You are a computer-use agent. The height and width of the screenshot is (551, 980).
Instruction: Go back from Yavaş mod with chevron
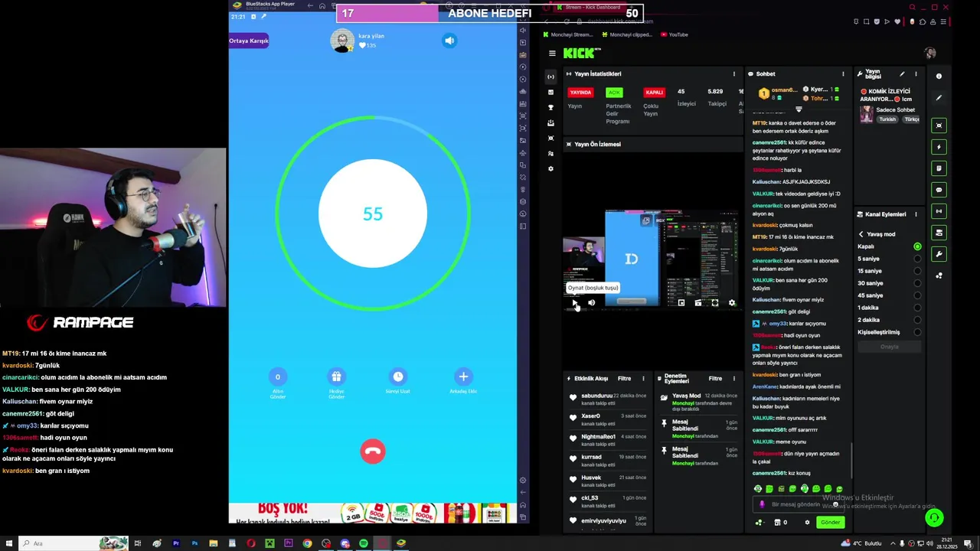click(861, 234)
